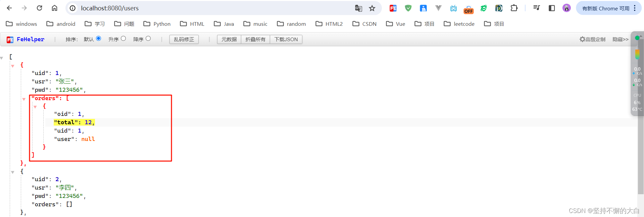Image resolution: width=644 pixels, height=217 pixels.
Task: Click empty "orders": [] of second user
Action: [x=52, y=204]
